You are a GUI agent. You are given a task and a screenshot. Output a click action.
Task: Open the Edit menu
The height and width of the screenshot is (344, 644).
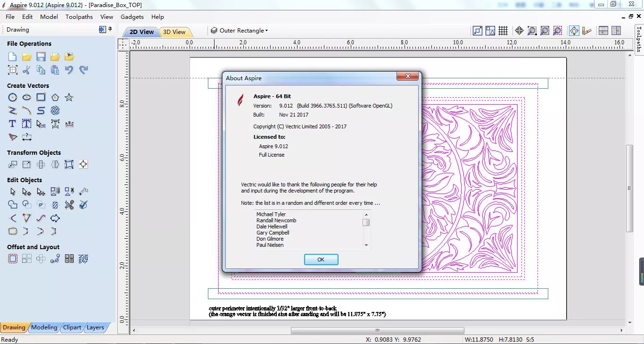coord(27,17)
